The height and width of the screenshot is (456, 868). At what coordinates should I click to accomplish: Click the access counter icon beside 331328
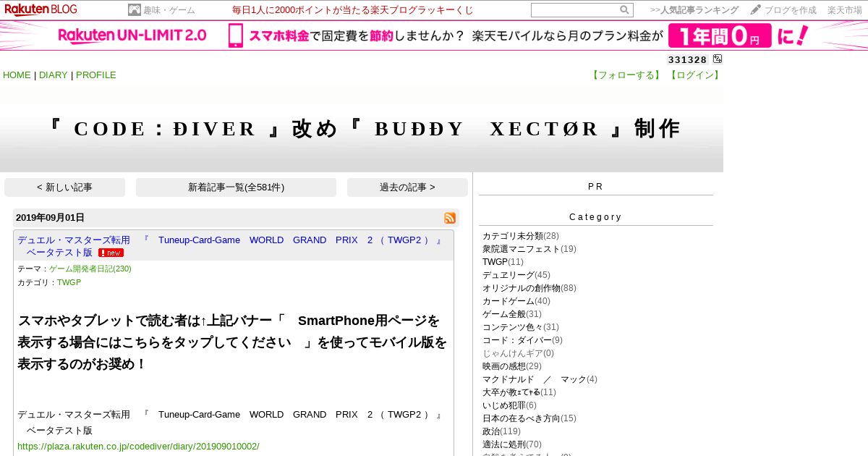pyautogui.click(x=717, y=59)
